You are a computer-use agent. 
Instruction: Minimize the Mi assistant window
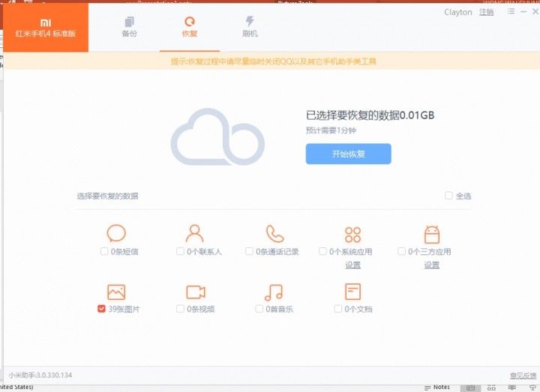point(523,12)
